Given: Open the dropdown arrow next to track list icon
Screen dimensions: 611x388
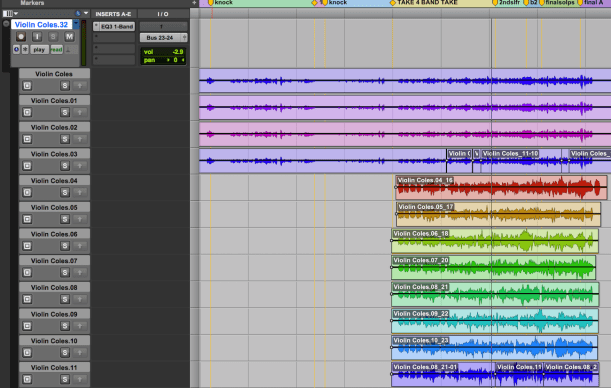Looking at the screenshot, I should [x=16, y=14].
